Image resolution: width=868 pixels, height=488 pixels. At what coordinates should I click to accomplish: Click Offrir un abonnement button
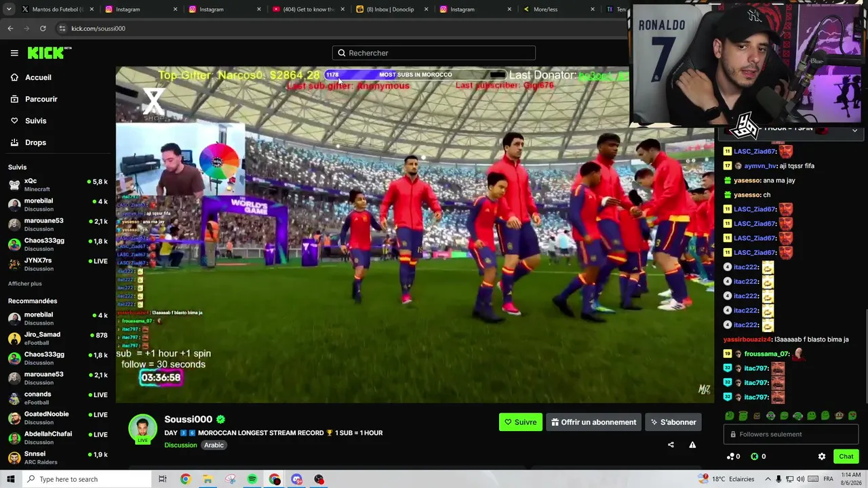tap(594, 422)
